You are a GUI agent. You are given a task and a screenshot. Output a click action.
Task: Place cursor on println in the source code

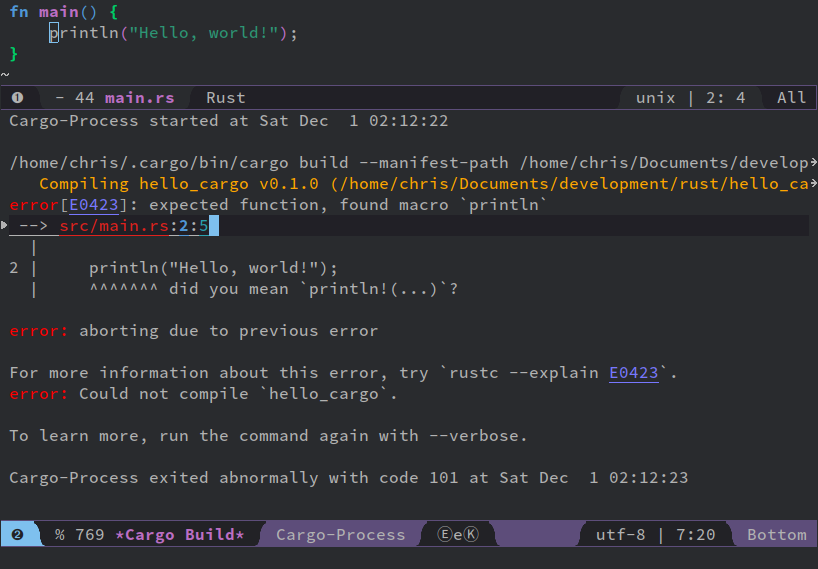(x=84, y=33)
